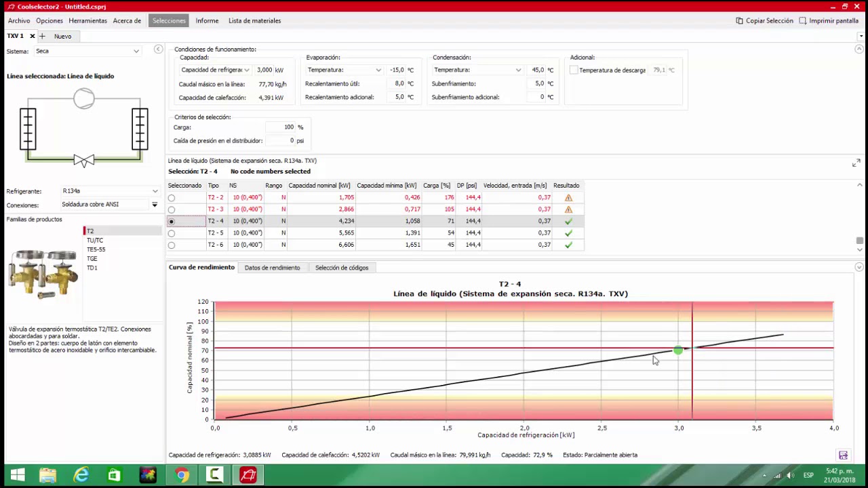Open the Opciones menu
Image resolution: width=868 pixels, height=488 pixels.
tap(50, 20)
